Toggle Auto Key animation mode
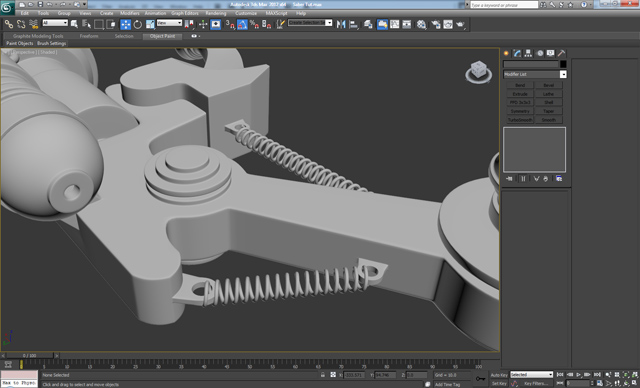Image resolution: width=640 pixels, height=388 pixels. coord(499,375)
